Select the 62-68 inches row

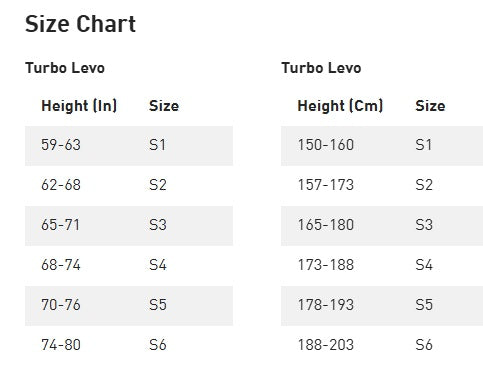pyautogui.click(x=129, y=186)
